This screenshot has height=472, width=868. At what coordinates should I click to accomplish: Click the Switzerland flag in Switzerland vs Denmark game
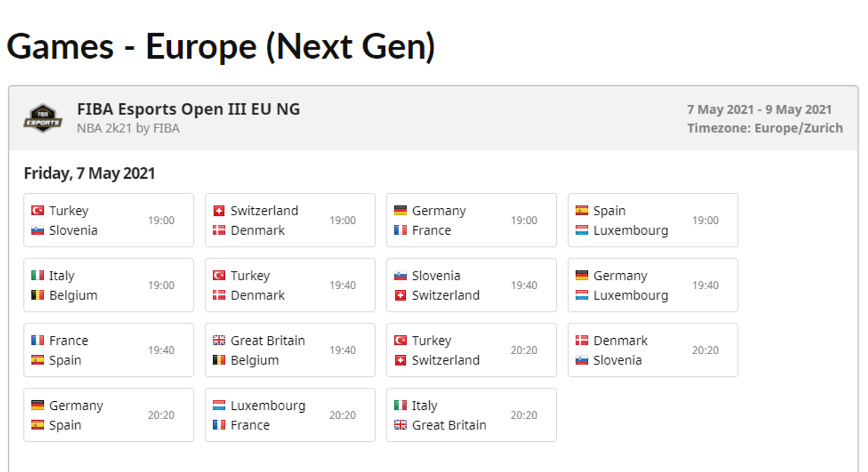click(219, 211)
